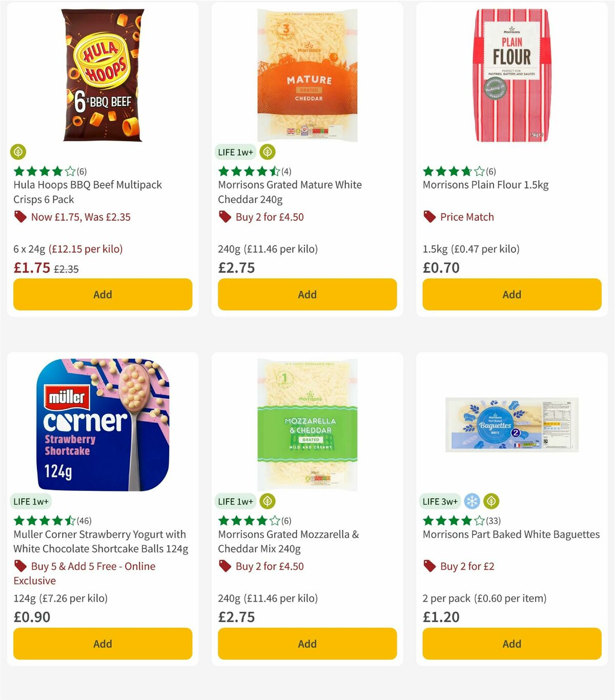Image resolution: width=615 pixels, height=700 pixels.
Task: Click the red tag icon on the Buy 2 for £2 offer
Action: 429,566
